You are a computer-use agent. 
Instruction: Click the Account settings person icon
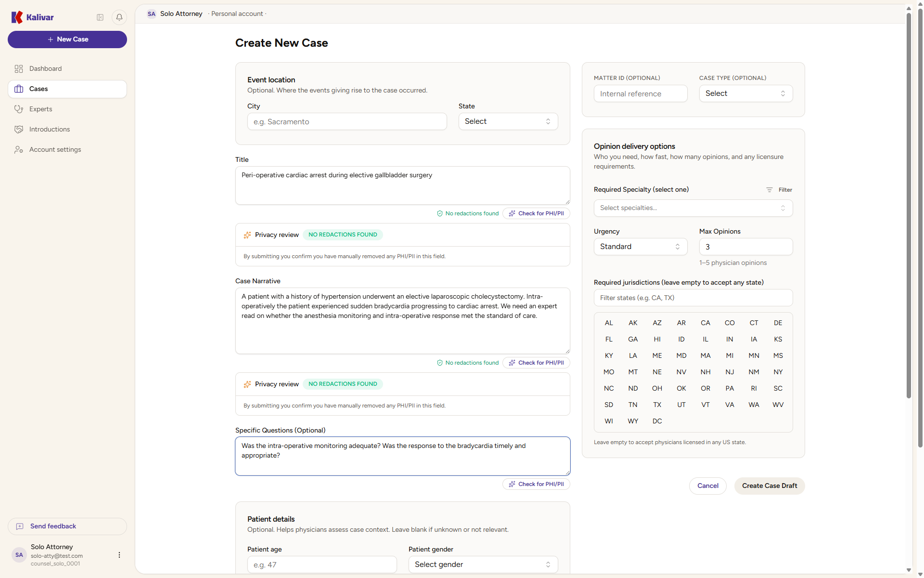tap(19, 150)
